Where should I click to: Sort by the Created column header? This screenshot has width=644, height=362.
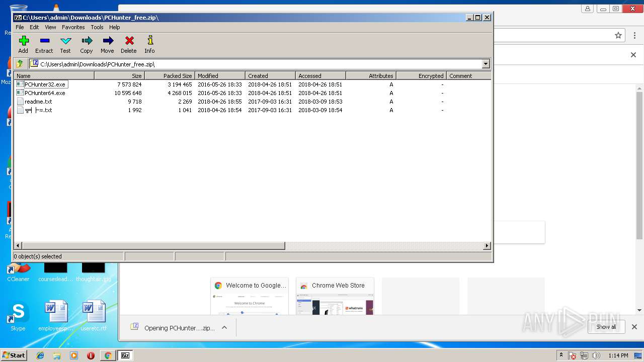point(271,76)
